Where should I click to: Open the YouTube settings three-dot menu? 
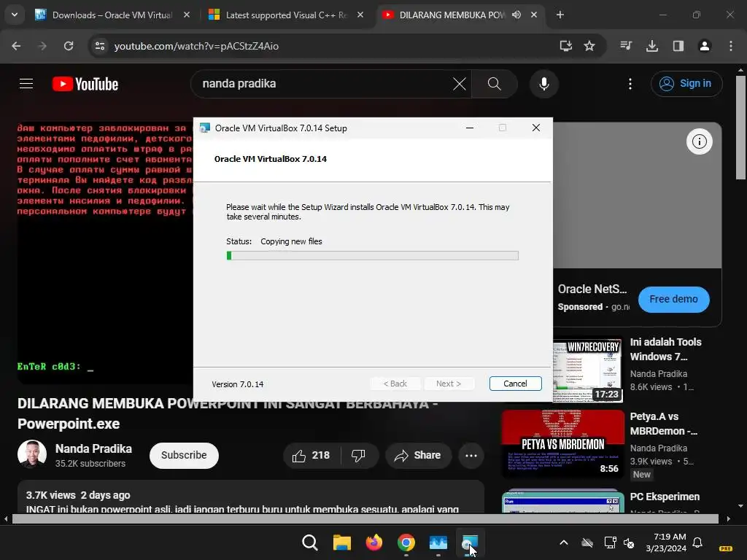click(x=630, y=84)
